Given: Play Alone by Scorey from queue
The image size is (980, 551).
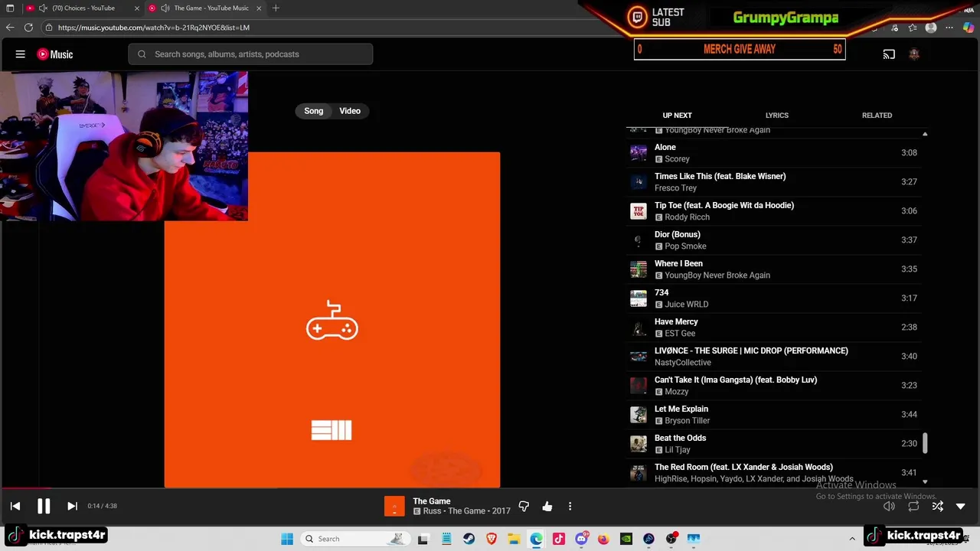Looking at the screenshot, I should pyautogui.click(x=773, y=153).
